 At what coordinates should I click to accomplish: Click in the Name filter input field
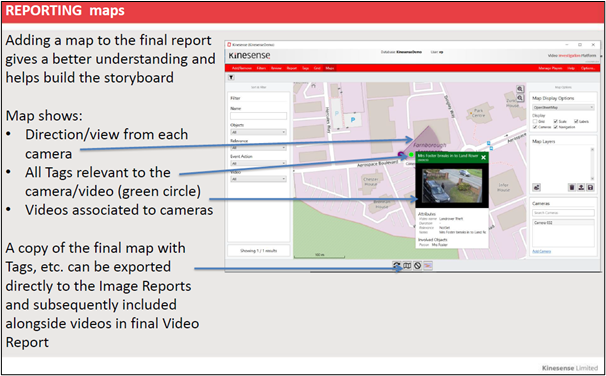(258, 116)
